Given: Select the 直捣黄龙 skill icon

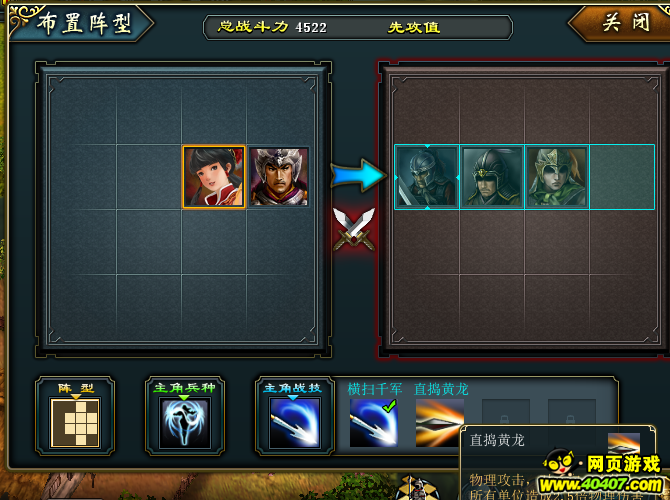Looking at the screenshot, I should click(x=440, y=423).
